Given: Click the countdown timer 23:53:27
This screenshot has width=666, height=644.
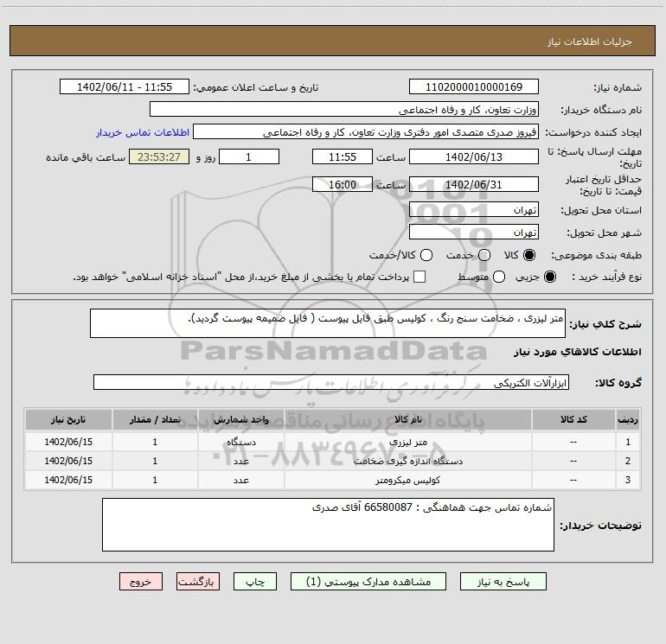Looking at the screenshot, I should [159, 156].
